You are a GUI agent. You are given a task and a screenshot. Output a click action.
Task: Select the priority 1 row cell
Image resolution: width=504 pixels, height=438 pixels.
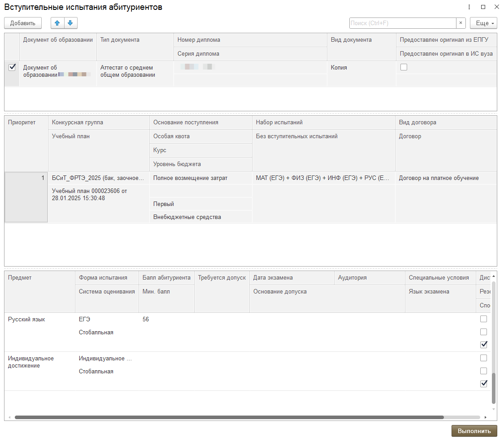click(26, 197)
